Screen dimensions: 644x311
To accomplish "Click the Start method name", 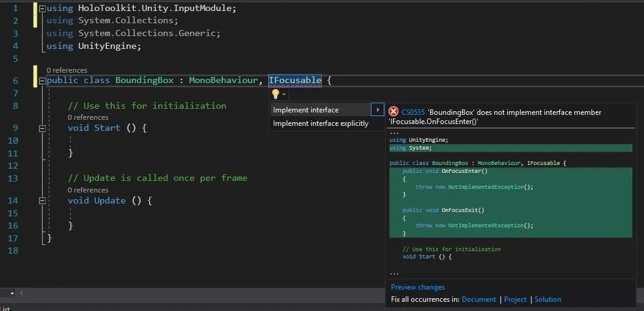I will [107, 128].
